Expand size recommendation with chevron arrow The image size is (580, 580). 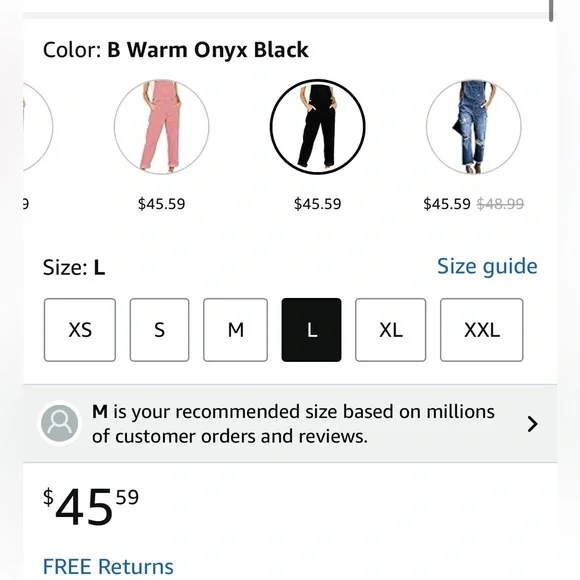(x=532, y=424)
